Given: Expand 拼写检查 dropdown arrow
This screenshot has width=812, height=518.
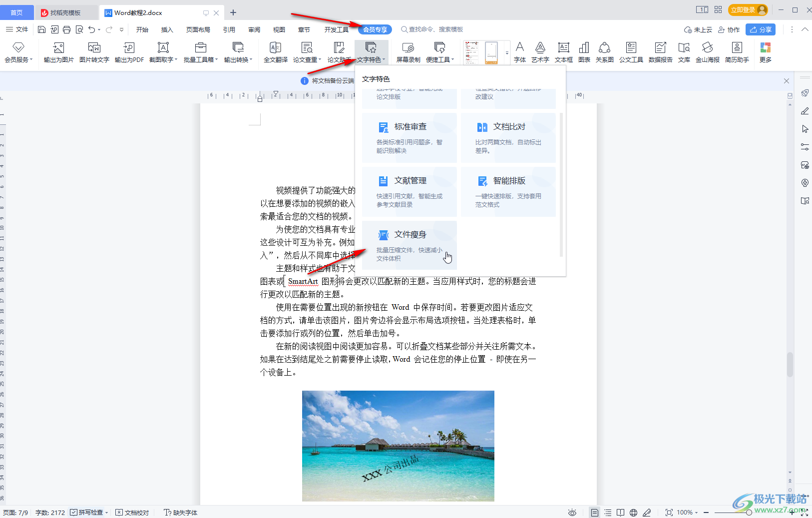Looking at the screenshot, I should point(106,513).
